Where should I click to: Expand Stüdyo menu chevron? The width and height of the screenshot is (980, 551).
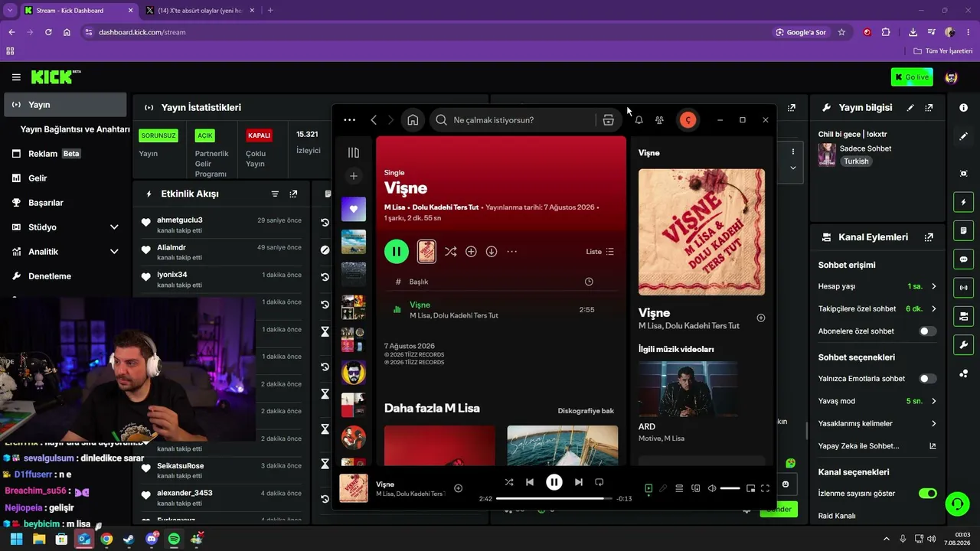pyautogui.click(x=114, y=227)
